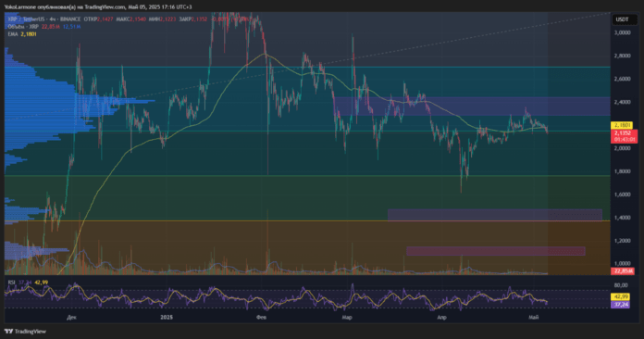Click the 2,6000 price axis label
The width and height of the screenshot is (644, 339).
point(622,79)
